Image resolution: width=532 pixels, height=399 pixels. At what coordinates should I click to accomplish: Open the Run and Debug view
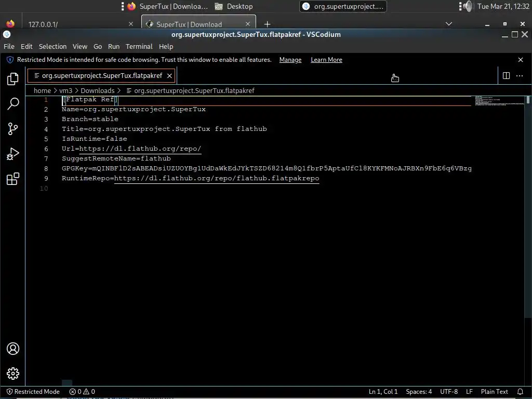pos(12,154)
